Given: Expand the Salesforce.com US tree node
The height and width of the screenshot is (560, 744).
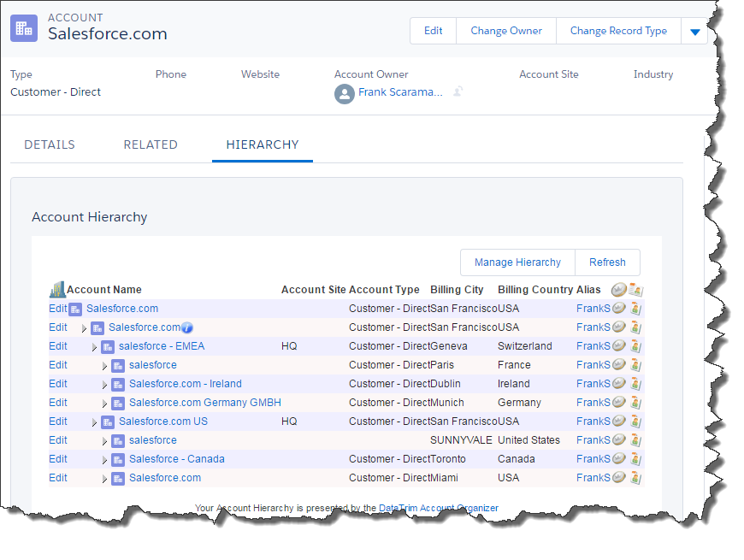Looking at the screenshot, I should coord(94,422).
